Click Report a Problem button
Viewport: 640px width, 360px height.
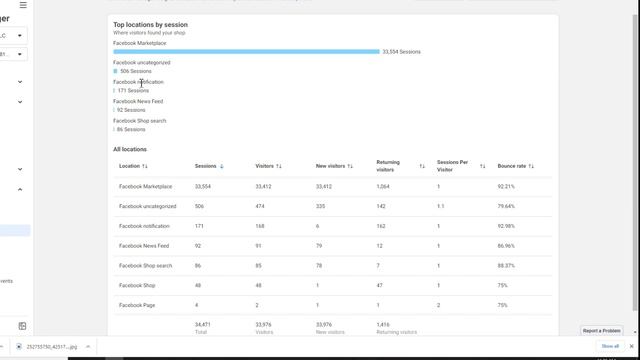click(602, 331)
